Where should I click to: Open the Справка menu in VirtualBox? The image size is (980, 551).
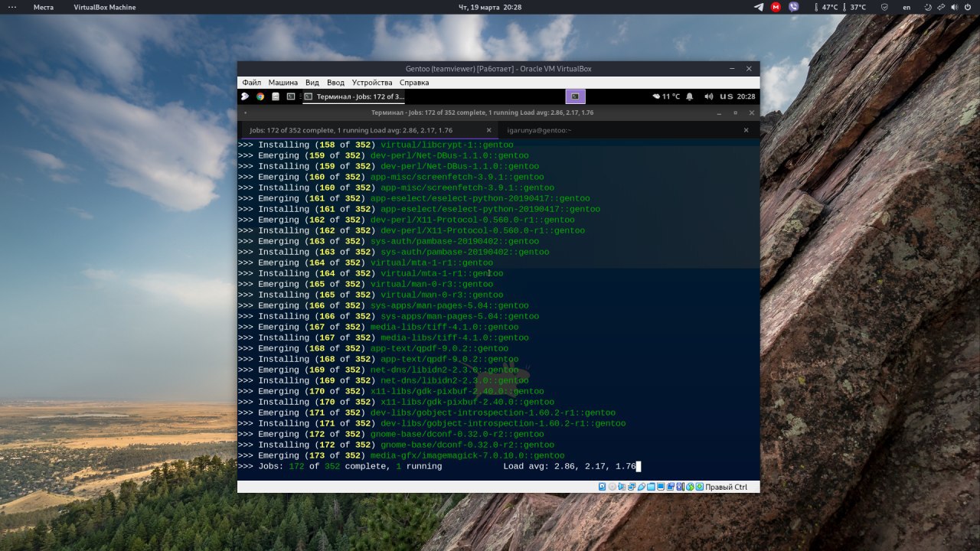click(x=414, y=82)
